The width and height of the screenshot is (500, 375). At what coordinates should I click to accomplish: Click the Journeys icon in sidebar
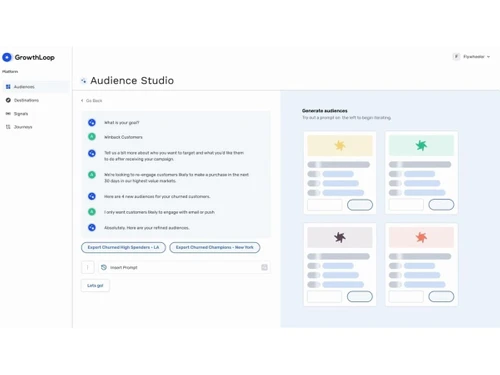tap(8, 127)
